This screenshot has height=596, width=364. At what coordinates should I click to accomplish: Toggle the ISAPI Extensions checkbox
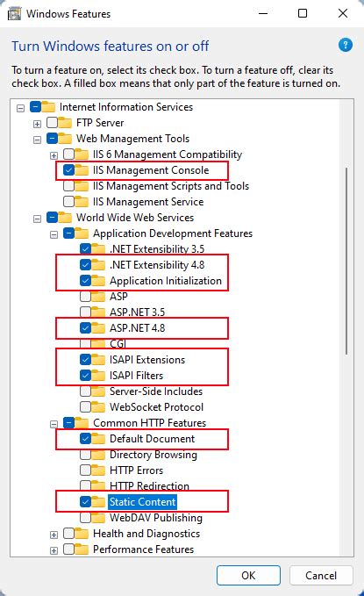click(x=85, y=360)
